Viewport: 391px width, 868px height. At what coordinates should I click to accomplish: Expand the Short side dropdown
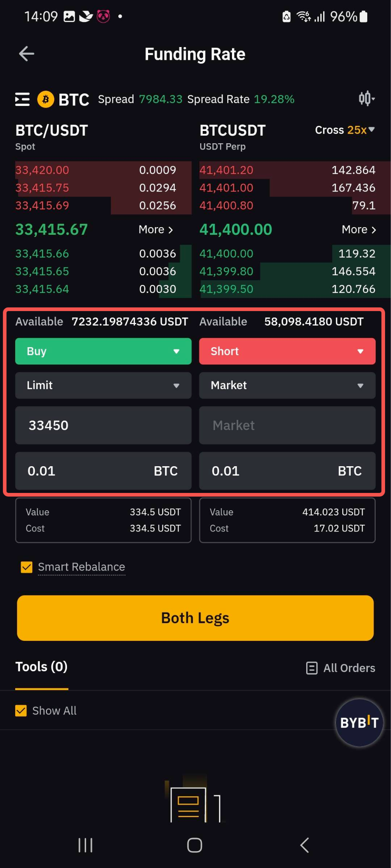point(288,351)
